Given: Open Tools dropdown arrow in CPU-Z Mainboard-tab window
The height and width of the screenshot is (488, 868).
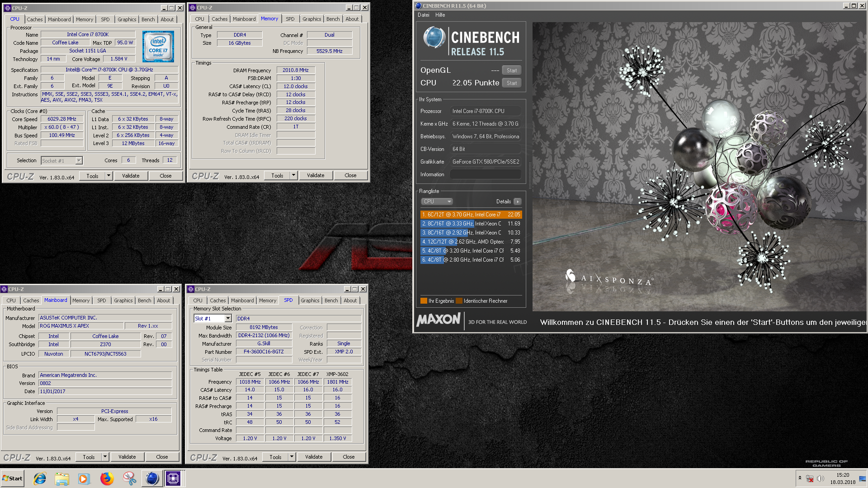Looking at the screenshot, I should (x=105, y=457).
